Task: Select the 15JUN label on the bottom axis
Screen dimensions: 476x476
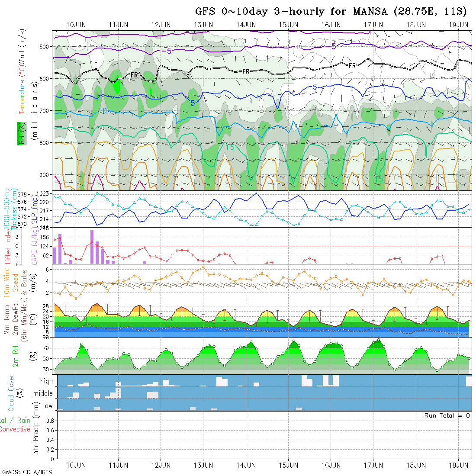Action: pos(288,465)
